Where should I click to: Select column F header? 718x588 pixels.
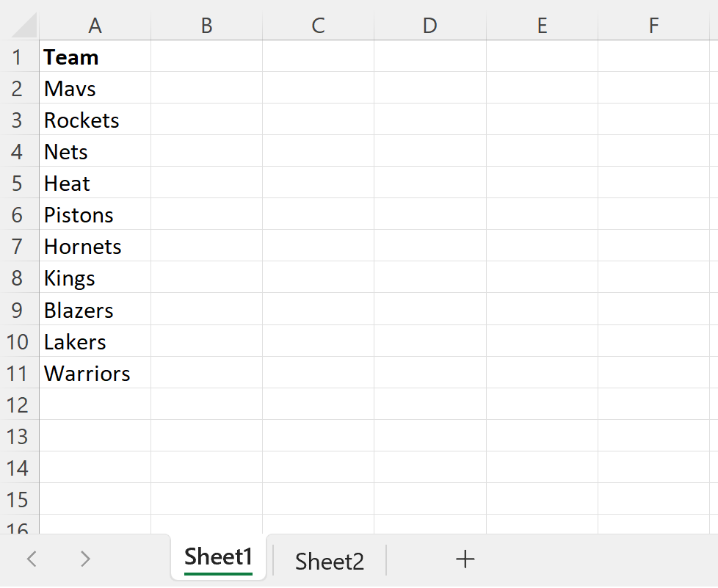pos(653,25)
